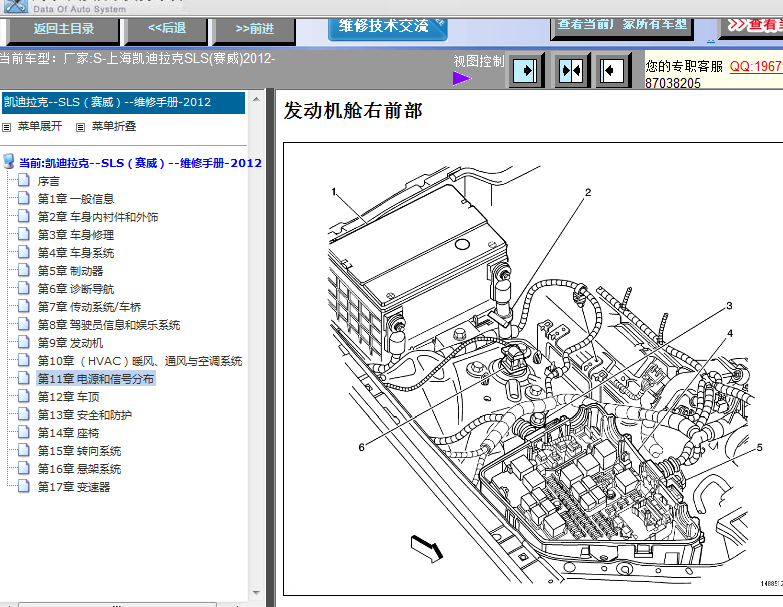Open 第9章 发动机

70,343
